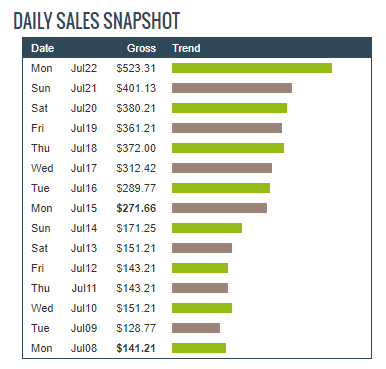Click the Daily Sales Snapshot title

pos(97,21)
